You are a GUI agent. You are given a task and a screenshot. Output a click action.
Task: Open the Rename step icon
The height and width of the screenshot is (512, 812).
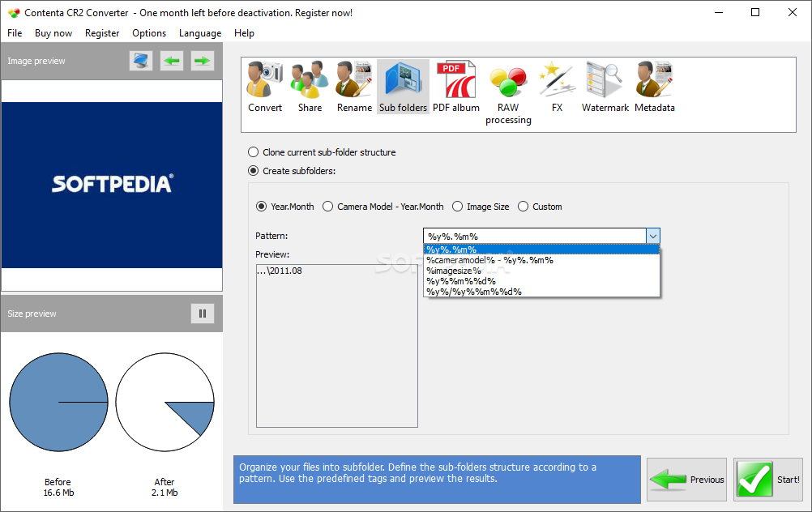[354, 87]
